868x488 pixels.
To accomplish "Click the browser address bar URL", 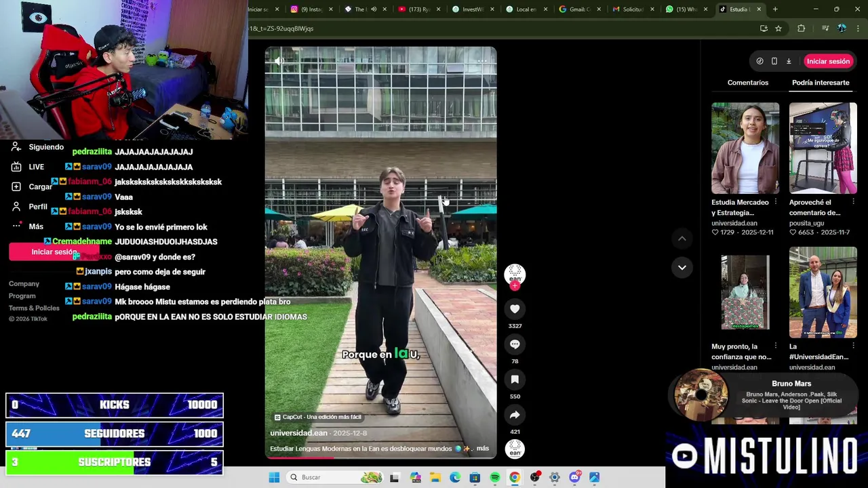I will (502, 28).
